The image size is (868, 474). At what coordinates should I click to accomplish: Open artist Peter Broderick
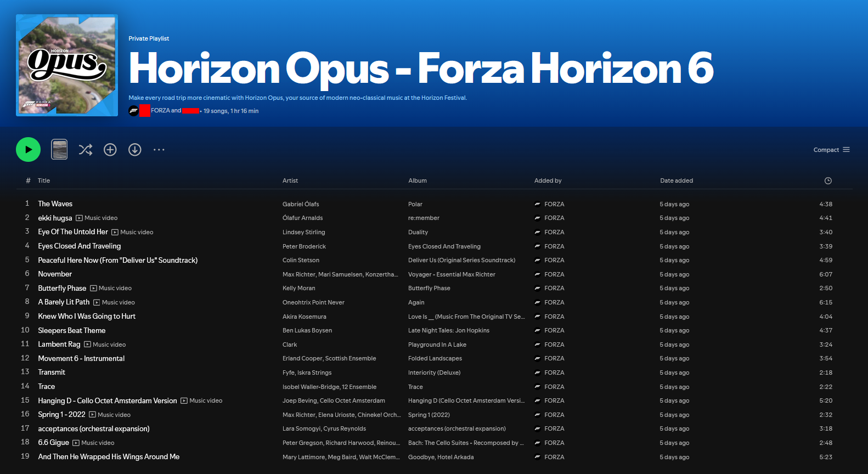click(x=304, y=246)
